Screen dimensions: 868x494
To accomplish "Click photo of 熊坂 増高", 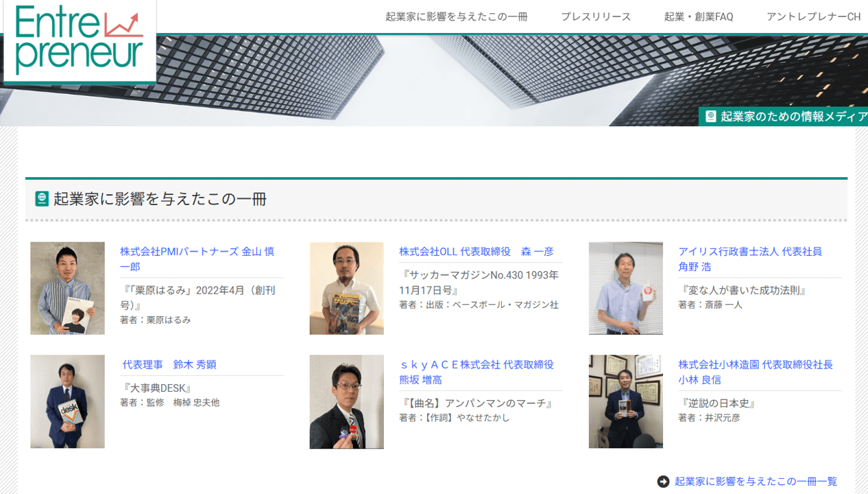I will tap(346, 401).
